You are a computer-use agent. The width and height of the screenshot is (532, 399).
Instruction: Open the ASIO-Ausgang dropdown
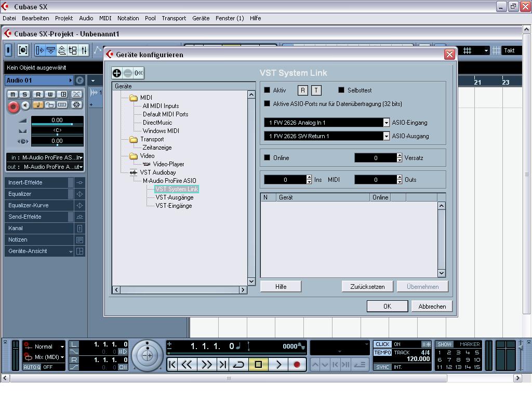coord(386,136)
